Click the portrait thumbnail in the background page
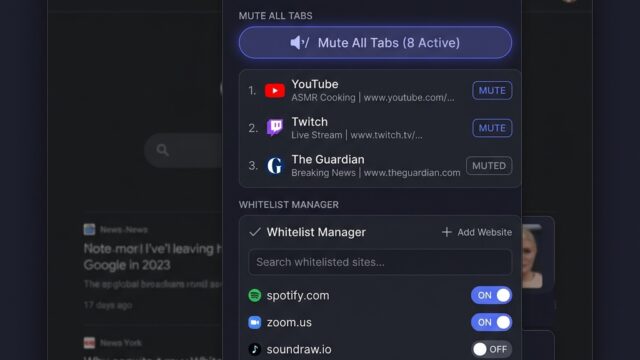Screen dimensions: 640x360 532,256
